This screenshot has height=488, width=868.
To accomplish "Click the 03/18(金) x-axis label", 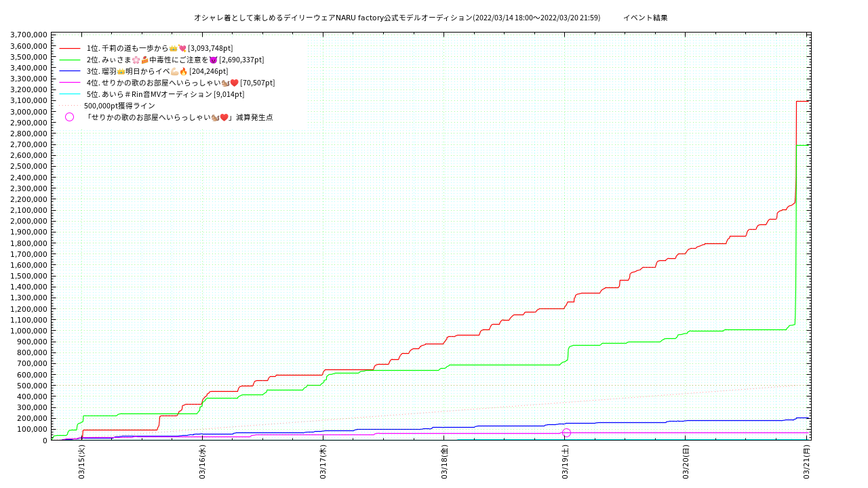I will [x=444, y=462].
